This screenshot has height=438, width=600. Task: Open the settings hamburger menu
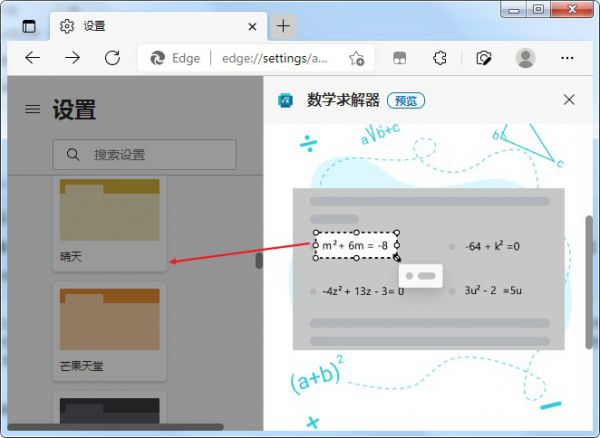pyautogui.click(x=33, y=109)
